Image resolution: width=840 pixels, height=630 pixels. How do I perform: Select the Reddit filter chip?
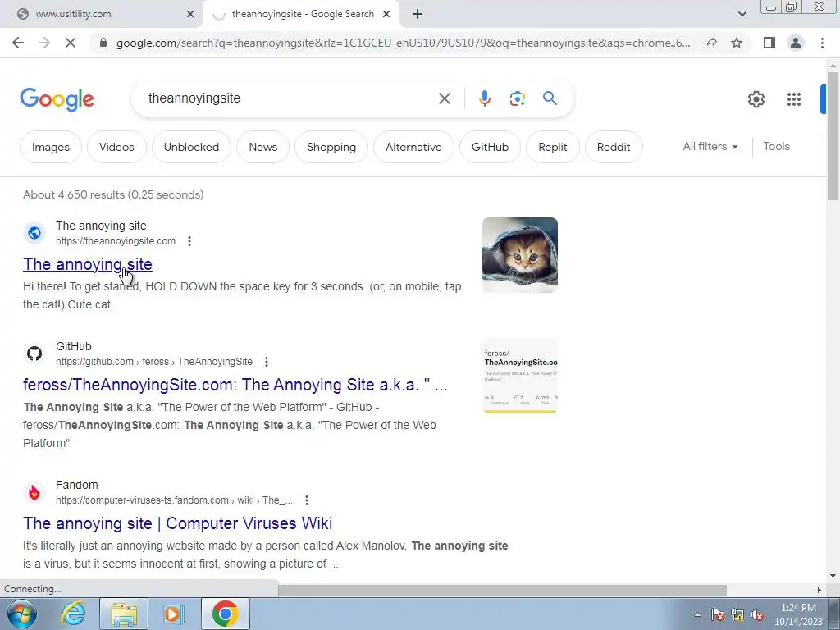tap(614, 147)
